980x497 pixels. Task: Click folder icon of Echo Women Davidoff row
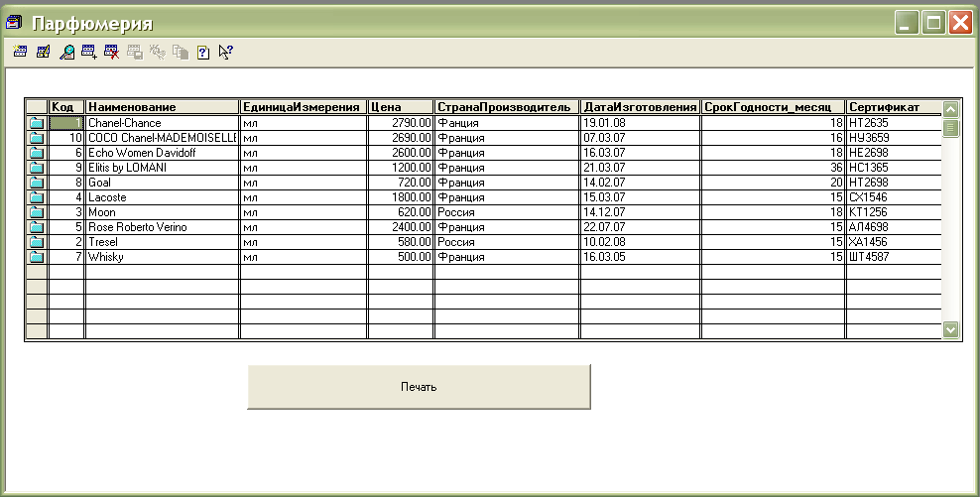pyautogui.click(x=37, y=153)
